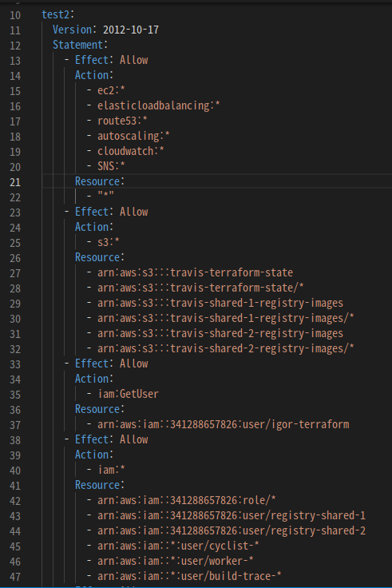
Task: Click the Resource key on line 41
Action: pos(97,485)
